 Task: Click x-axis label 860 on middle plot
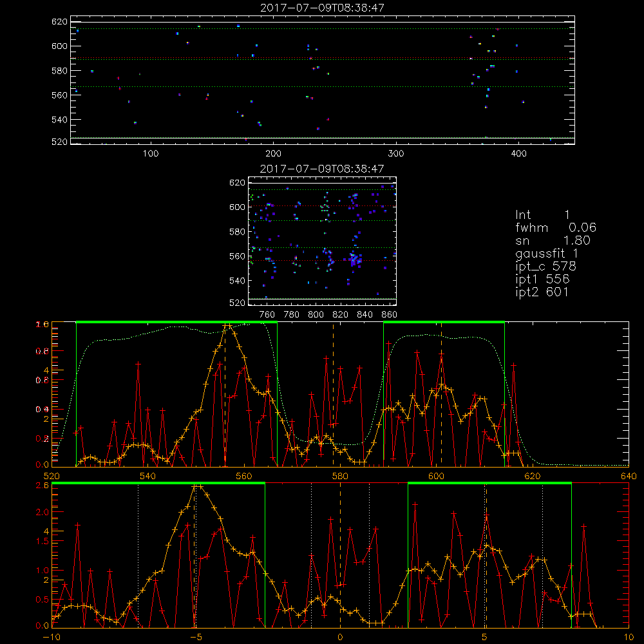[x=390, y=315]
